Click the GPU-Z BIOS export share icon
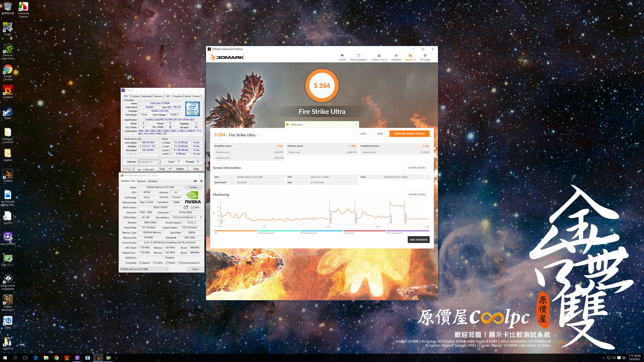 186,207
